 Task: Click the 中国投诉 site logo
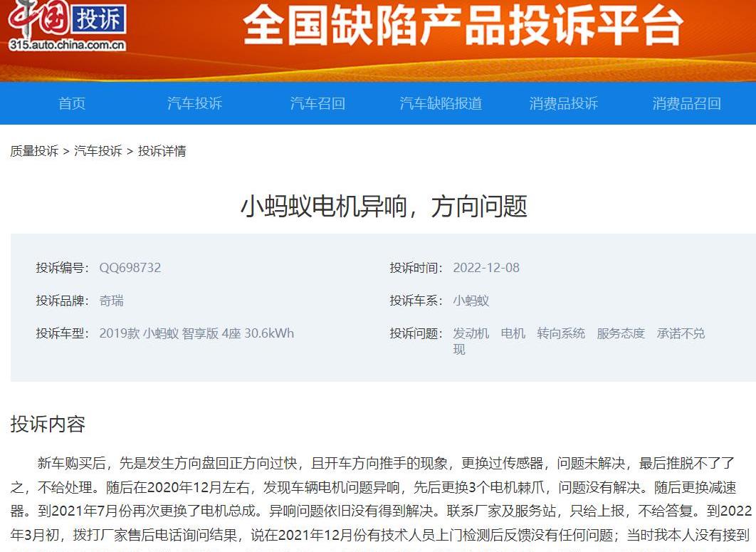(x=67, y=25)
